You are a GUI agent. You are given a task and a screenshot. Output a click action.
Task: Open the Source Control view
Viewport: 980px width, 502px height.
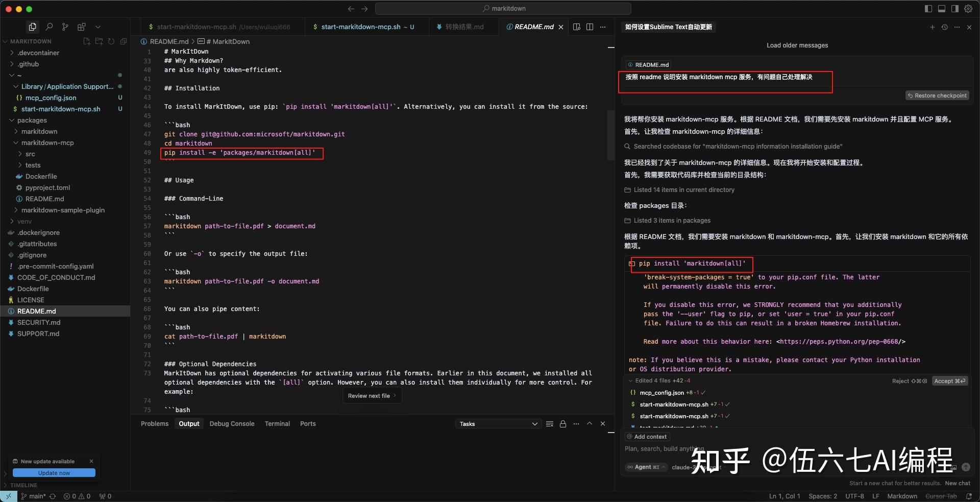65,27
